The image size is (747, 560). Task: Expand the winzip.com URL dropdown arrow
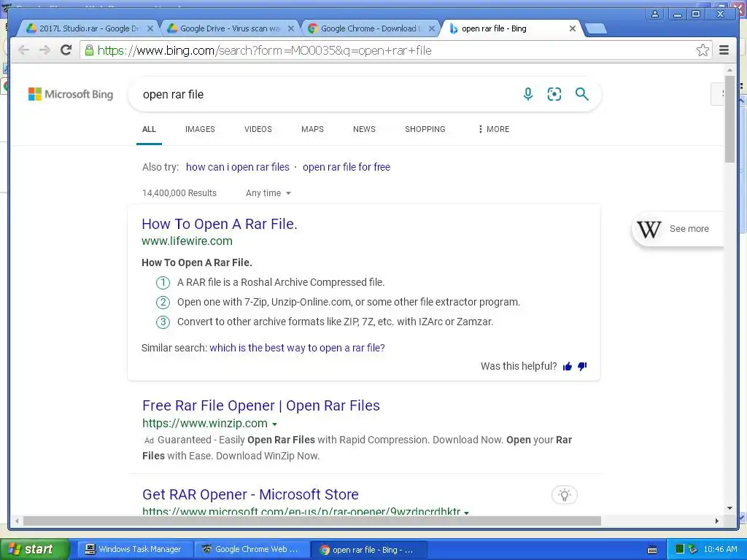point(274,424)
